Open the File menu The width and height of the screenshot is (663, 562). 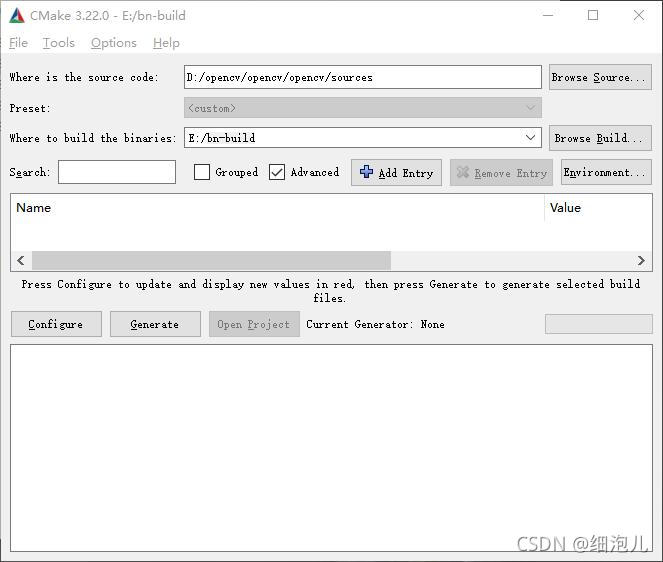click(x=19, y=43)
